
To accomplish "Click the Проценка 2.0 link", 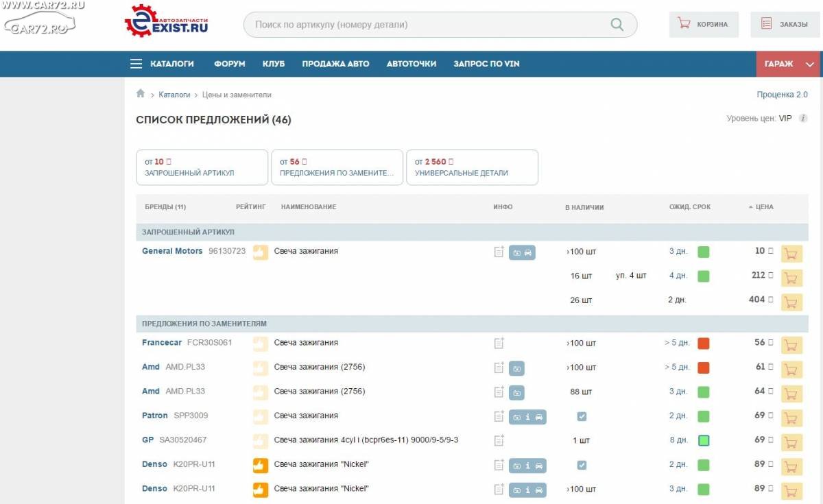I will tap(782, 95).
